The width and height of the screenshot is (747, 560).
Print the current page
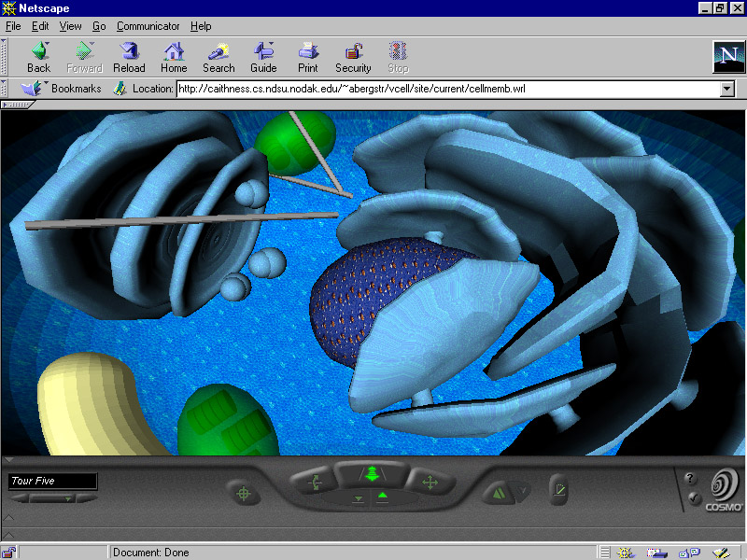pyautogui.click(x=308, y=57)
